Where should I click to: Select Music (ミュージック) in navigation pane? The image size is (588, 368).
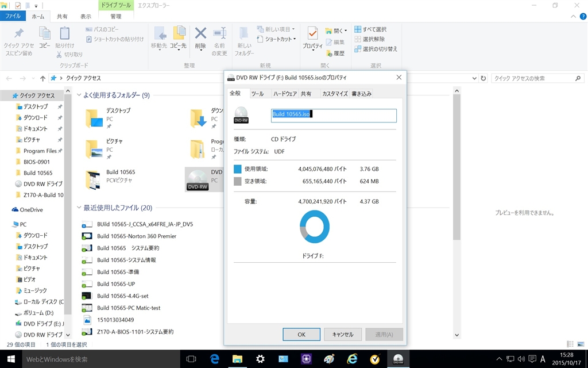[32, 290]
